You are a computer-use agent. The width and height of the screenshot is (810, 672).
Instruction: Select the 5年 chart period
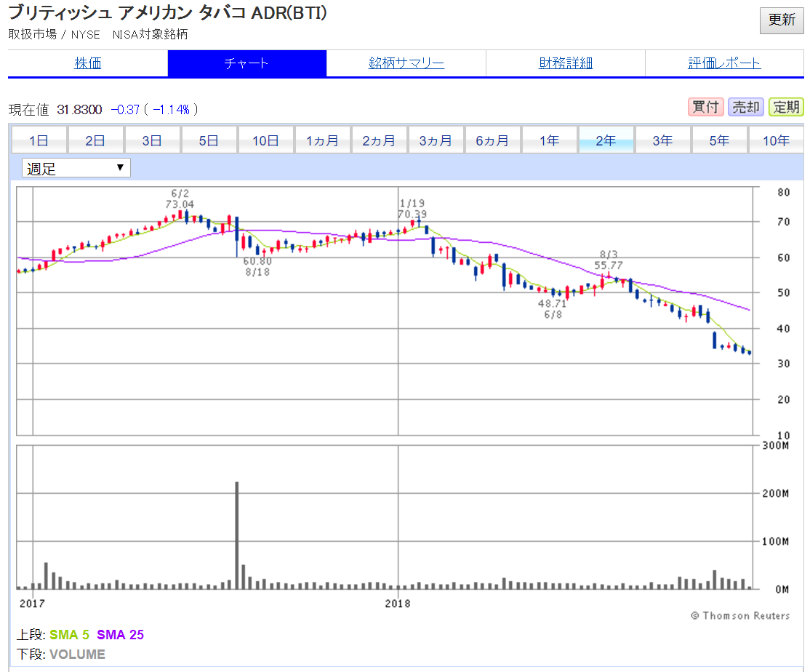click(x=719, y=140)
